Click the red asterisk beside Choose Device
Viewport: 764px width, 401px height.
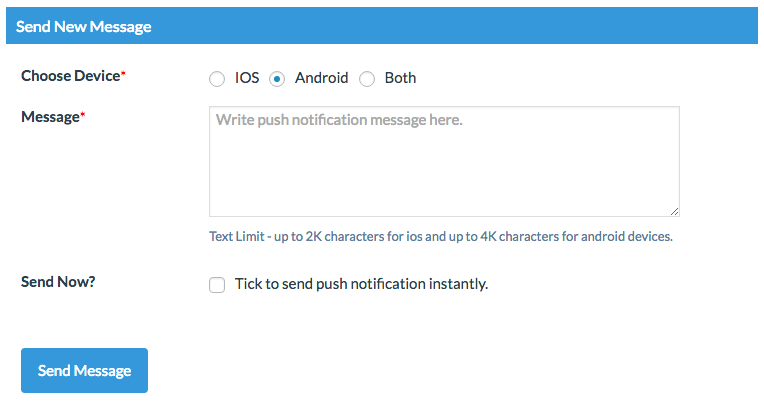pyautogui.click(x=123, y=75)
